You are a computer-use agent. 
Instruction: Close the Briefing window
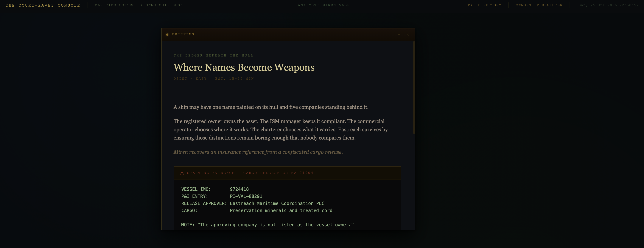pyautogui.click(x=408, y=35)
